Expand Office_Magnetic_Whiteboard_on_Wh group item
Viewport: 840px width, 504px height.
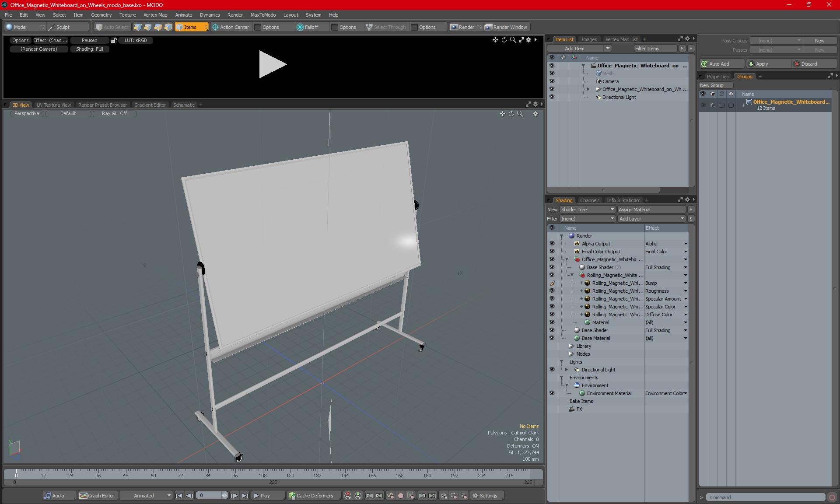click(588, 89)
